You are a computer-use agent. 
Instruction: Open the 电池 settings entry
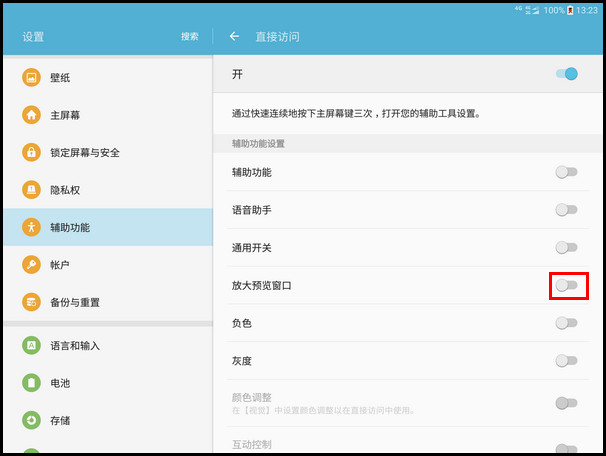click(x=108, y=383)
